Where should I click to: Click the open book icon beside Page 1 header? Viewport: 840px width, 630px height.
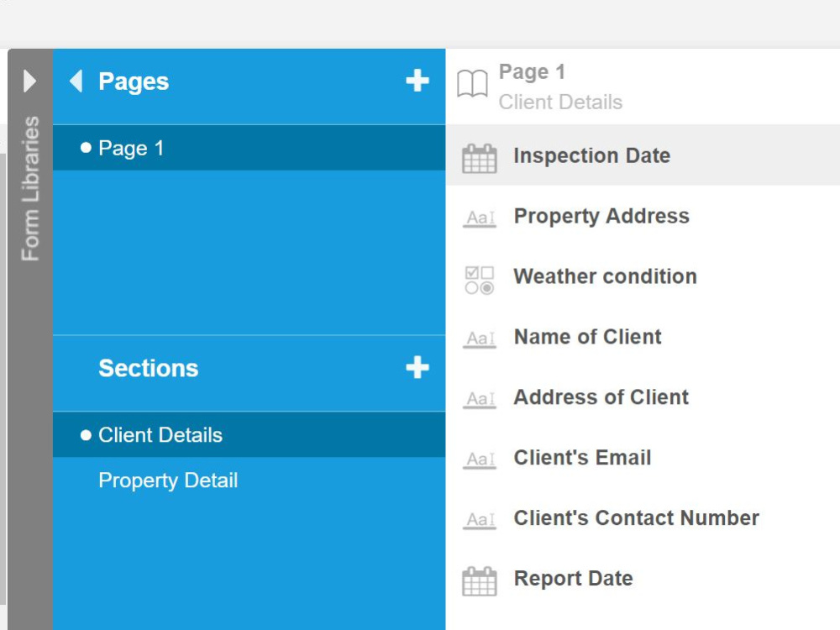[x=473, y=84]
